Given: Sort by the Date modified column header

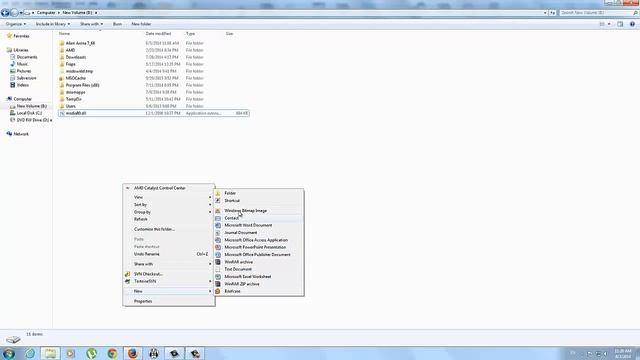Looking at the screenshot, I should tap(158, 34).
